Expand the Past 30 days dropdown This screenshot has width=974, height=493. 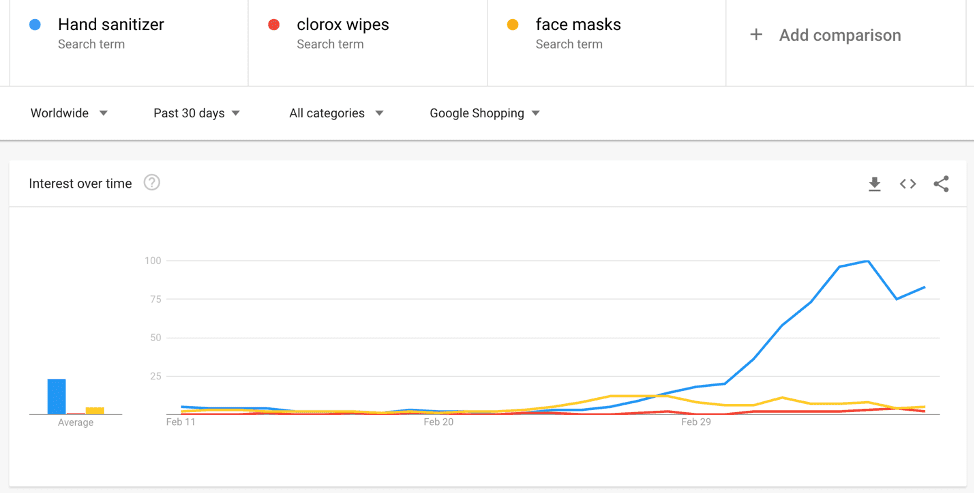[196, 113]
